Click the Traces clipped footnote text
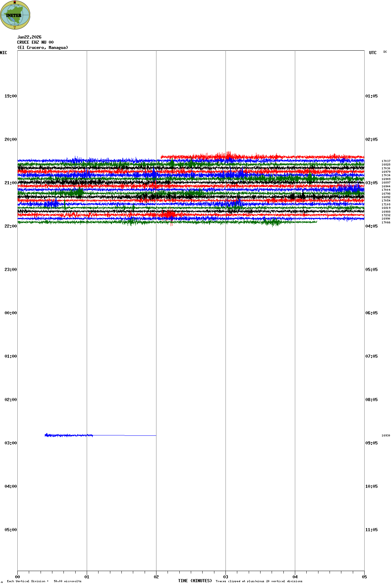The image size is (392, 586). (259, 581)
